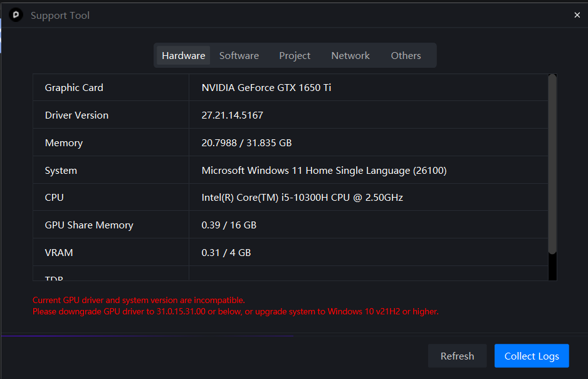Click the Support Tool app logo icon

click(x=16, y=15)
